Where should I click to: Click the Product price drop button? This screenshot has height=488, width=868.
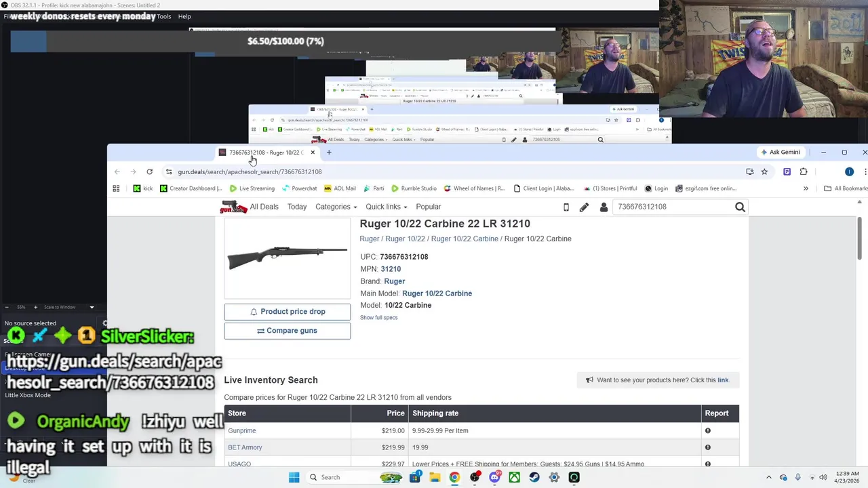point(288,312)
